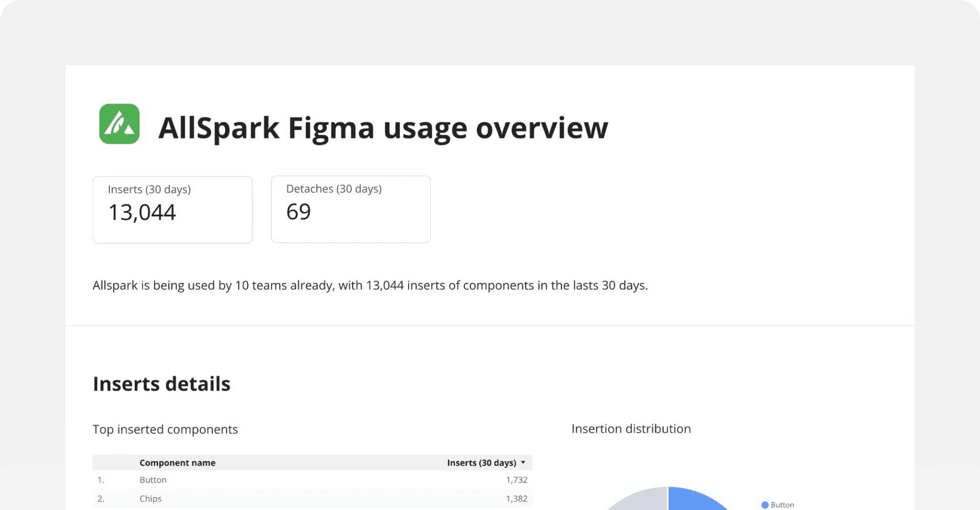
Task: Click the Inserts details heading
Action: (x=162, y=384)
